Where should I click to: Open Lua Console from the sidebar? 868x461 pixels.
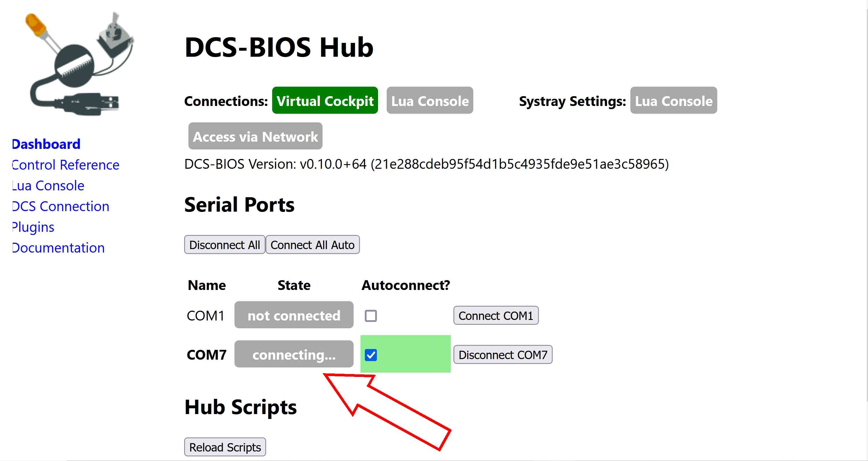(x=48, y=185)
